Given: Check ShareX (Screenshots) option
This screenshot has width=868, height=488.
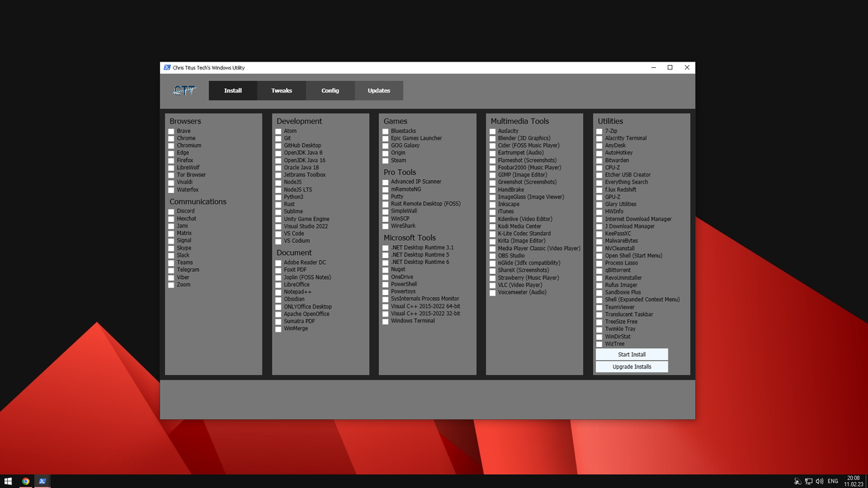Looking at the screenshot, I should 493,270.
